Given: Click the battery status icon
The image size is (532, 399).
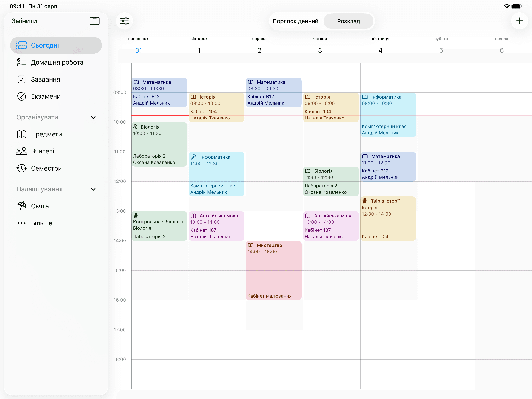Looking at the screenshot, I should (x=517, y=6).
